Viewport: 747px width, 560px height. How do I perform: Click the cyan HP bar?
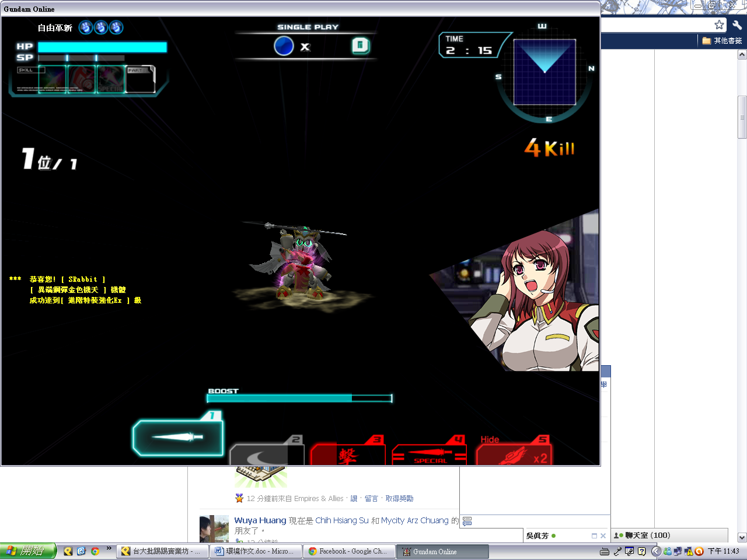pyautogui.click(x=103, y=47)
